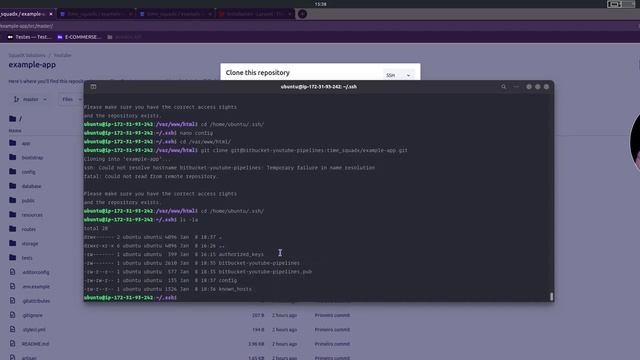Open the 'app' folder in repository

coord(26,143)
